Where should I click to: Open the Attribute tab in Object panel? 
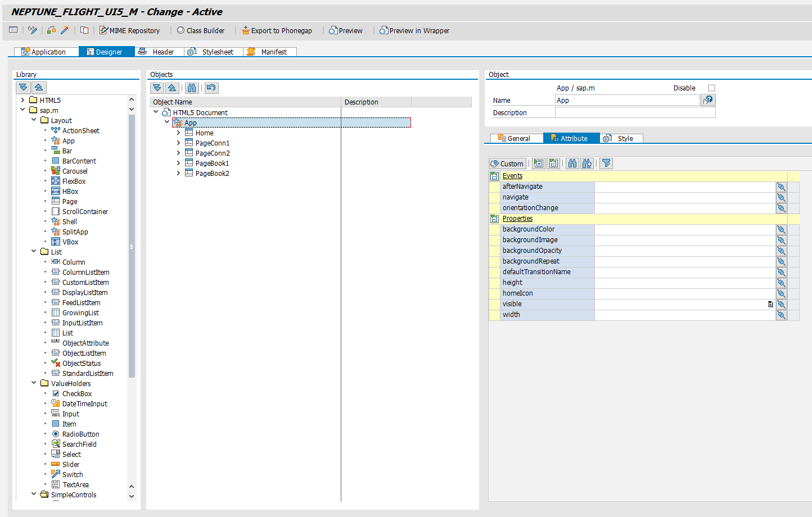click(x=571, y=138)
